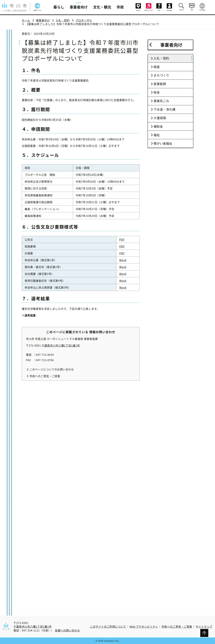Screen dimensions: 215x644
Task: Open the 選考結果 link
Action: [x=30, y=315]
